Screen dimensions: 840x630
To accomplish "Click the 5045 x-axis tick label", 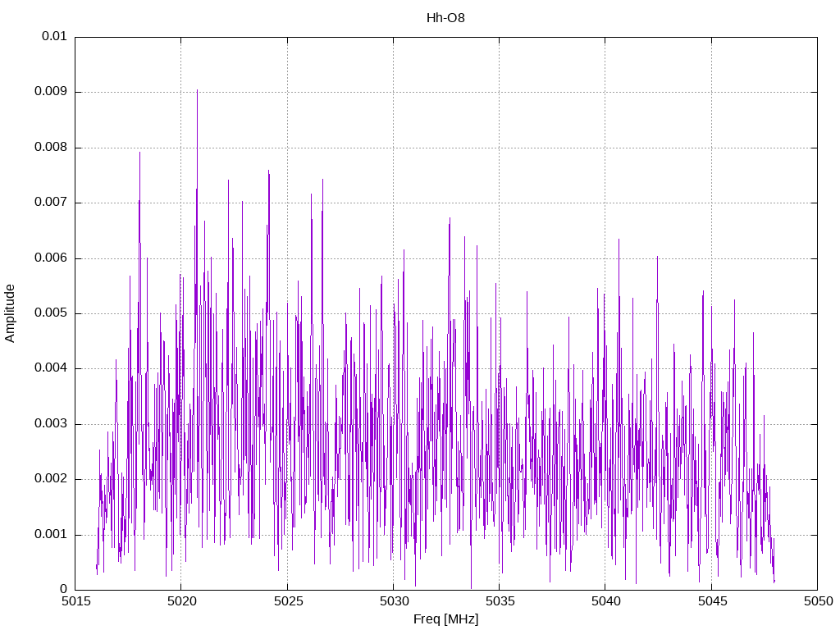I will click(712, 601).
